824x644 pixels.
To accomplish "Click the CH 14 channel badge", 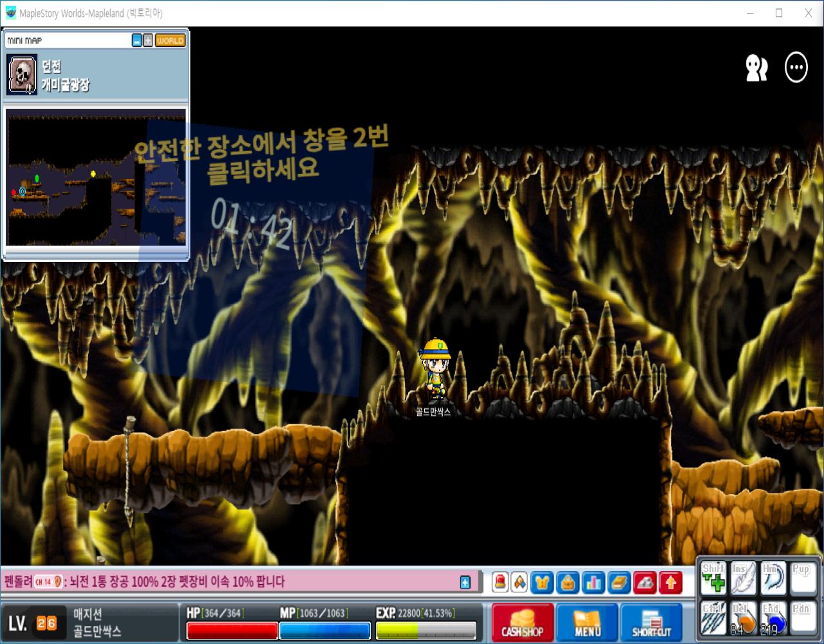I will pyautogui.click(x=48, y=582).
